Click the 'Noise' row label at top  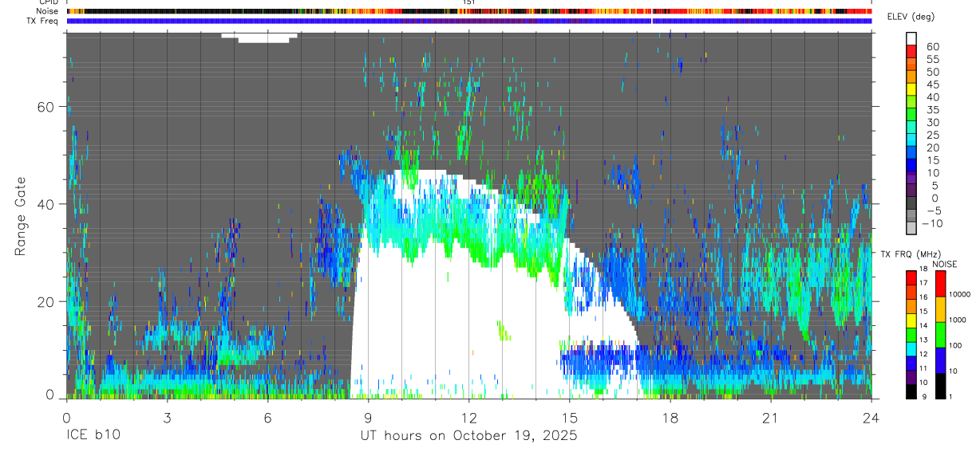48,11
